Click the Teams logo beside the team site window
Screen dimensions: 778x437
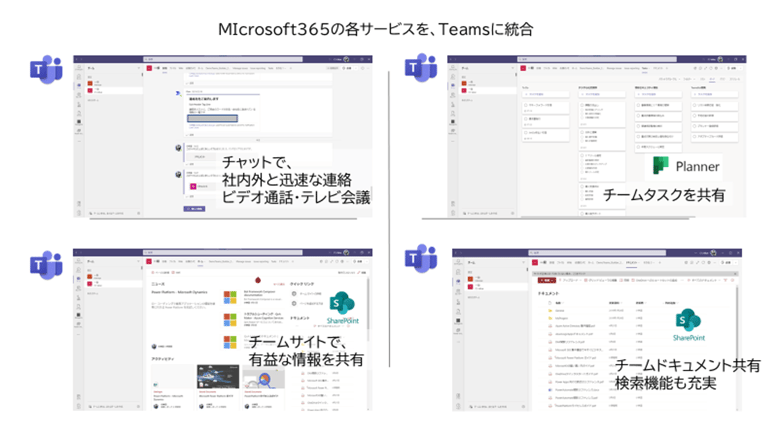coord(46,265)
